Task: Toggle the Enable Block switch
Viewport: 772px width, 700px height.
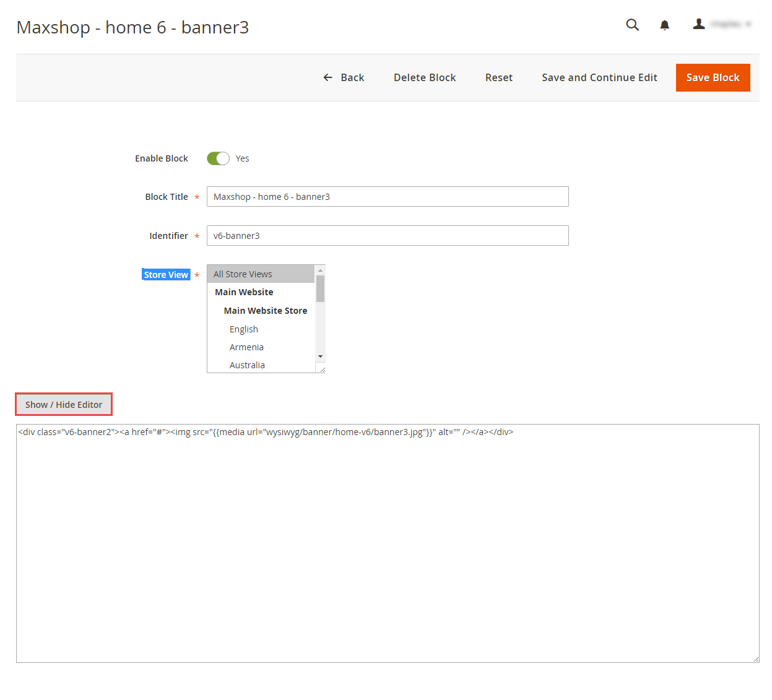Action: click(218, 158)
